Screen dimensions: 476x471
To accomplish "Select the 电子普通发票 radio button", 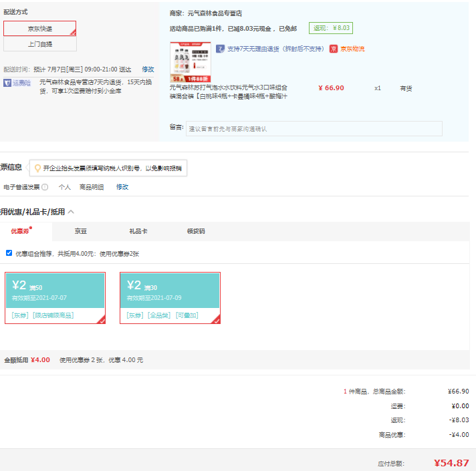I will [45, 187].
